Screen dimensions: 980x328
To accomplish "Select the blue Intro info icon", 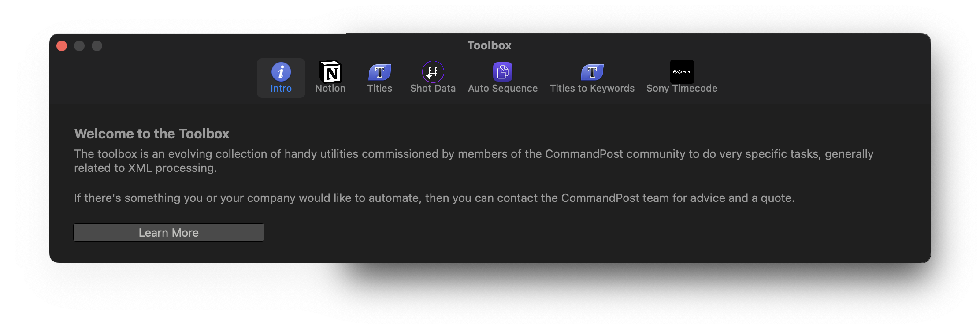I will click(281, 72).
